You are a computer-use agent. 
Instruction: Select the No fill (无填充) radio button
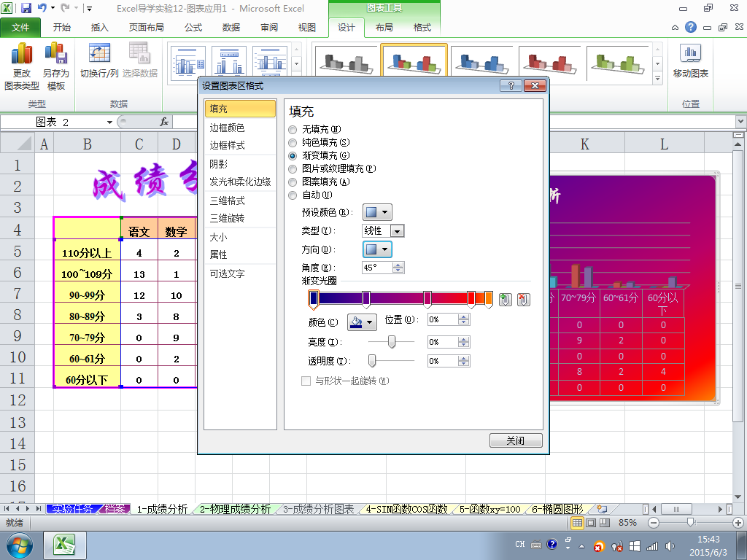coord(293,130)
